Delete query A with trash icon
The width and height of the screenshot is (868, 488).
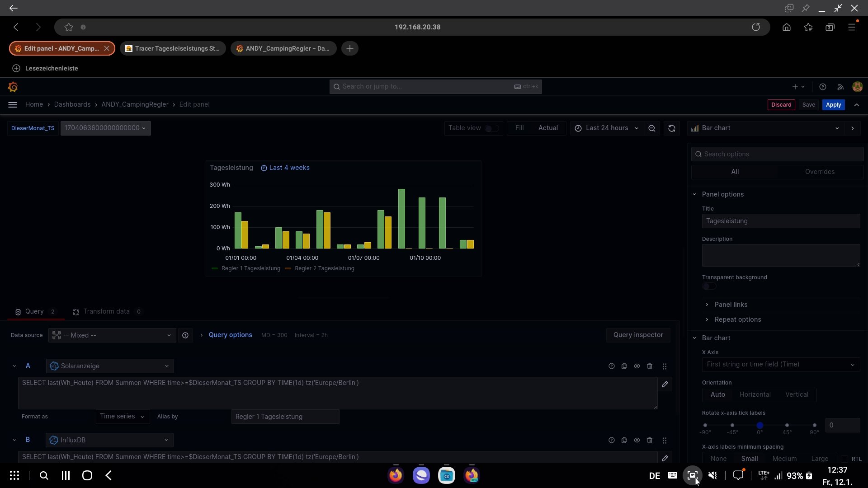(x=650, y=366)
